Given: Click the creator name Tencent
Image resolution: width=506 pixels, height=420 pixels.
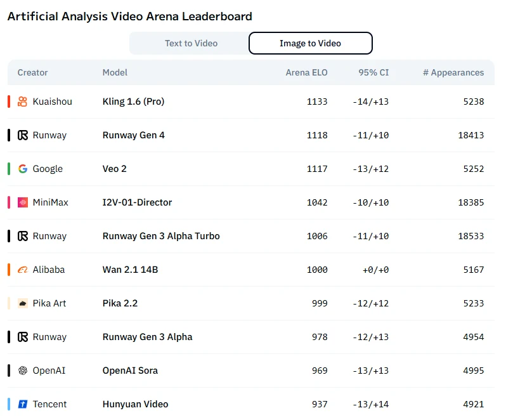Looking at the screenshot, I should (49, 404).
